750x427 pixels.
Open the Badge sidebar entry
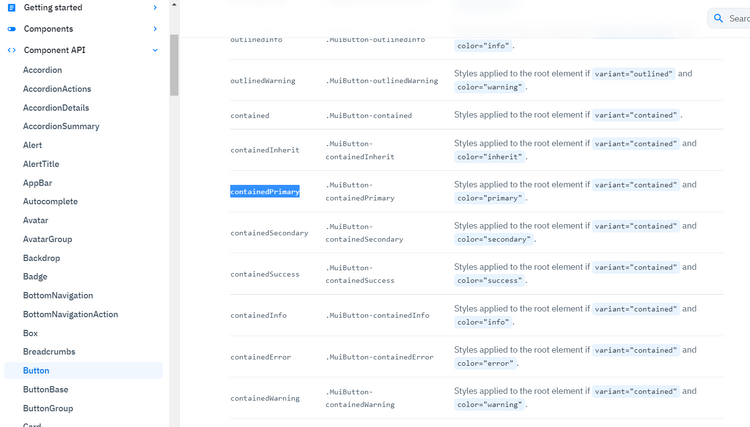(x=35, y=276)
